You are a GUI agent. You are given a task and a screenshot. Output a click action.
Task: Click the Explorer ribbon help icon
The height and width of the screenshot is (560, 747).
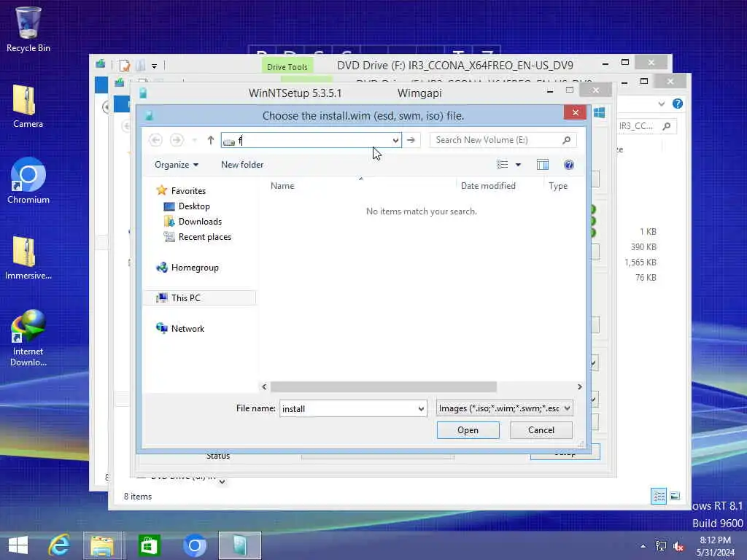pyautogui.click(x=678, y=104)
